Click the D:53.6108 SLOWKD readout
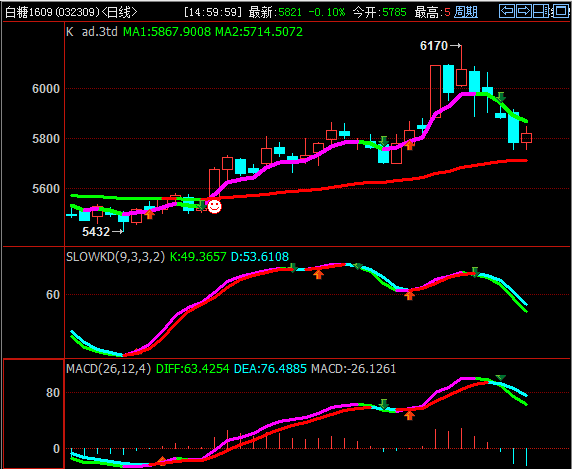 260,257
